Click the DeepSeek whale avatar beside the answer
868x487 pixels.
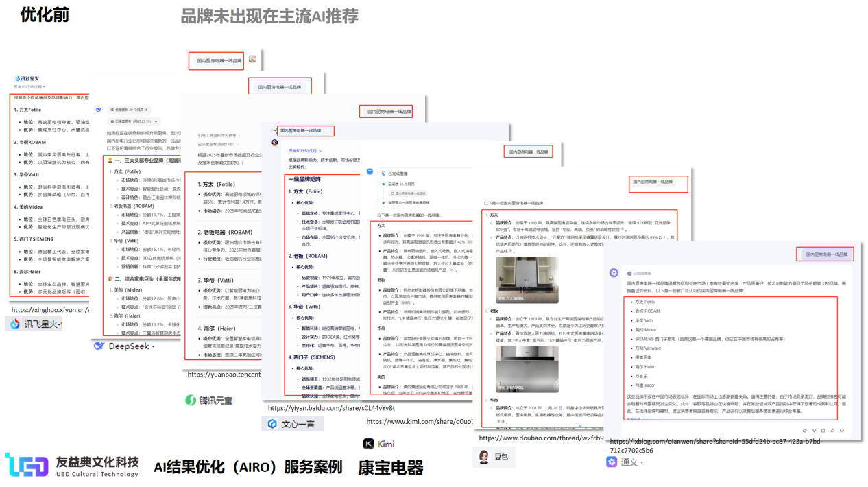[98, 109]
